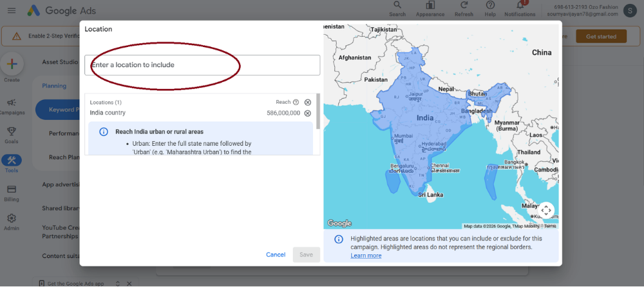Image resolution: width=644 pixels, height=287 pixels.
Task: Open the Help menu icon
Action: pos(490,9)
